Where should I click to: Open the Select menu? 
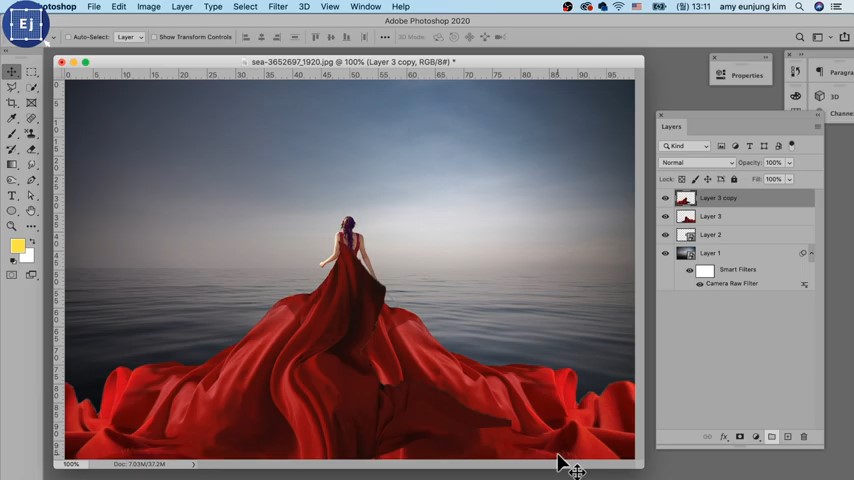245,7
